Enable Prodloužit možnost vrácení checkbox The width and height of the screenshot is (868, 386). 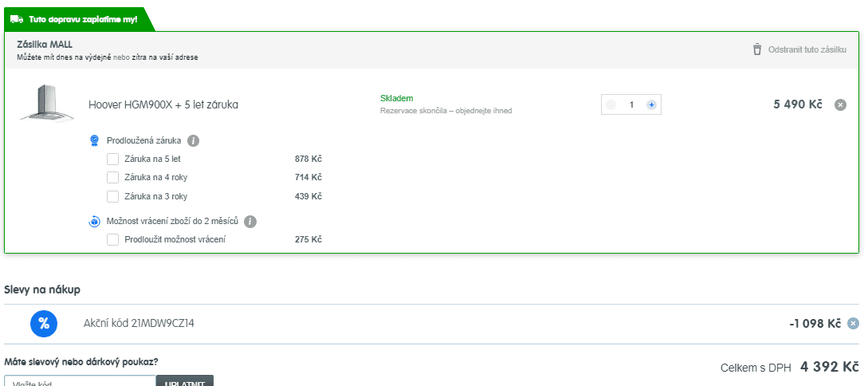point(113,240)
